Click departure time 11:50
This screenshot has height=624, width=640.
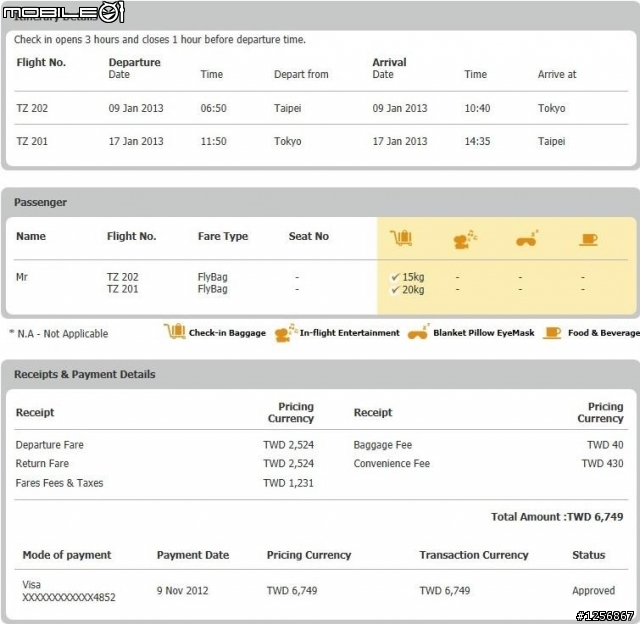click(213, 141)
